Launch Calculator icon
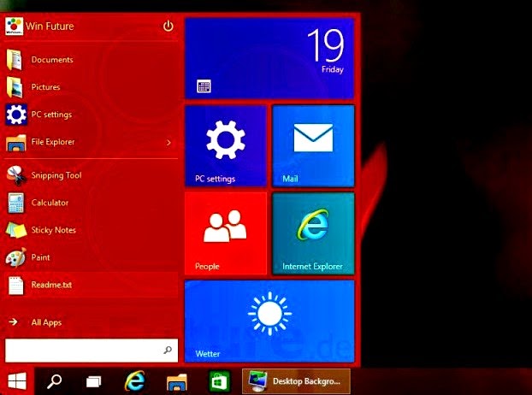 [16, 203]
